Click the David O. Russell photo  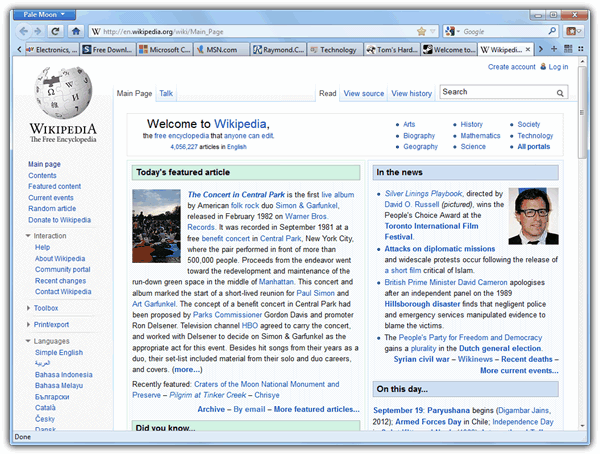[533, 216]
